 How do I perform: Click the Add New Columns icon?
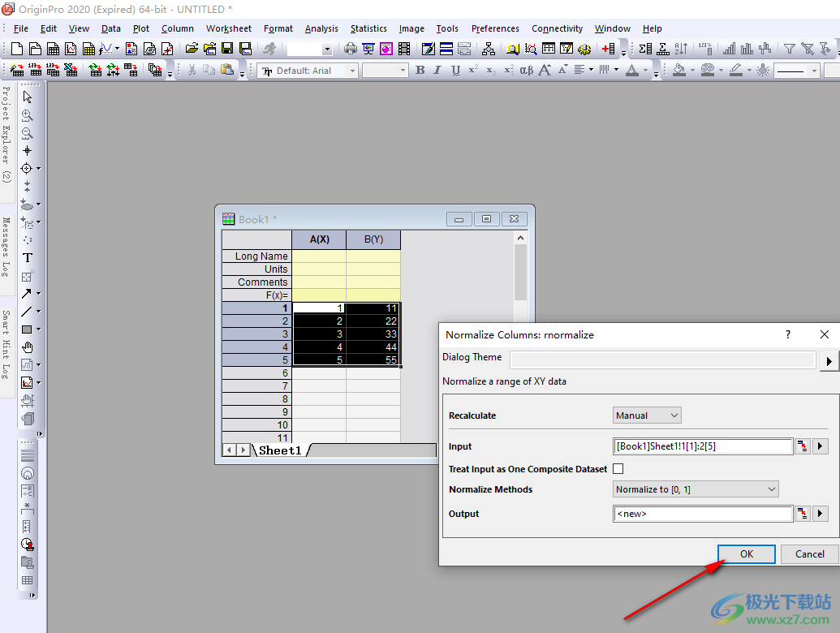pyautogui.click(x=608, y=50)
